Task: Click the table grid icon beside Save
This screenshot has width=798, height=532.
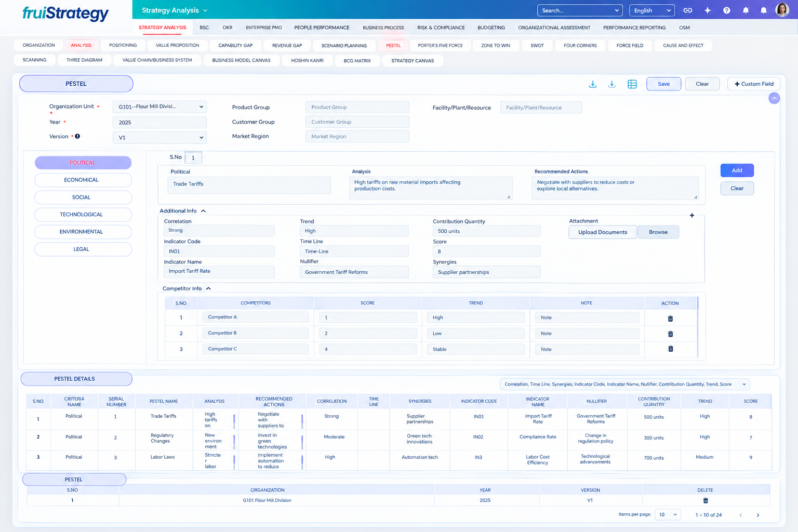Action: (x=632, y=84)
